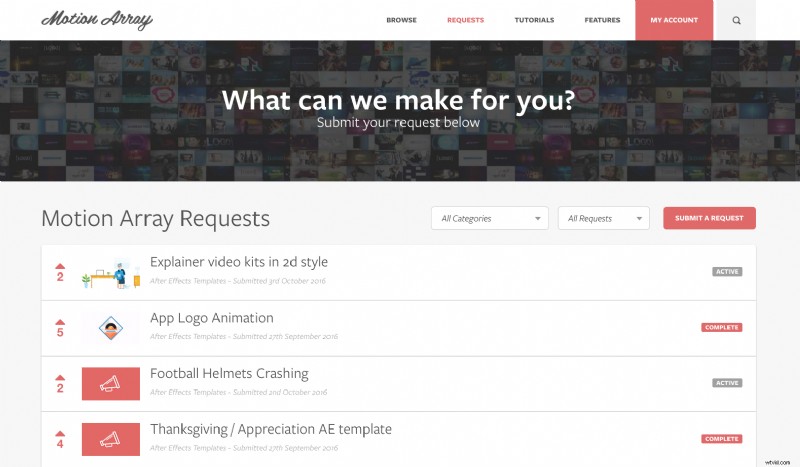
Task: Open the Thanksgiving / Appreciation AE template title
Action: click(271, 429)
